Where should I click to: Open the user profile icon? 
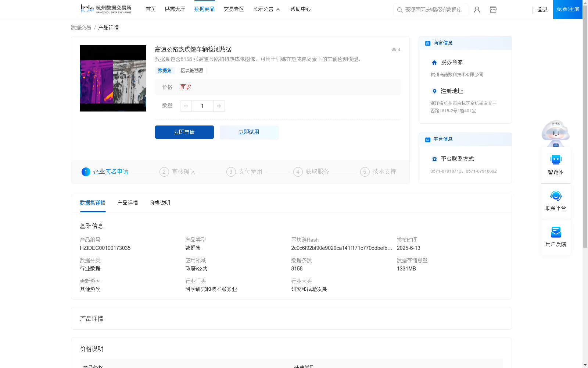click(x=477, y=10)
